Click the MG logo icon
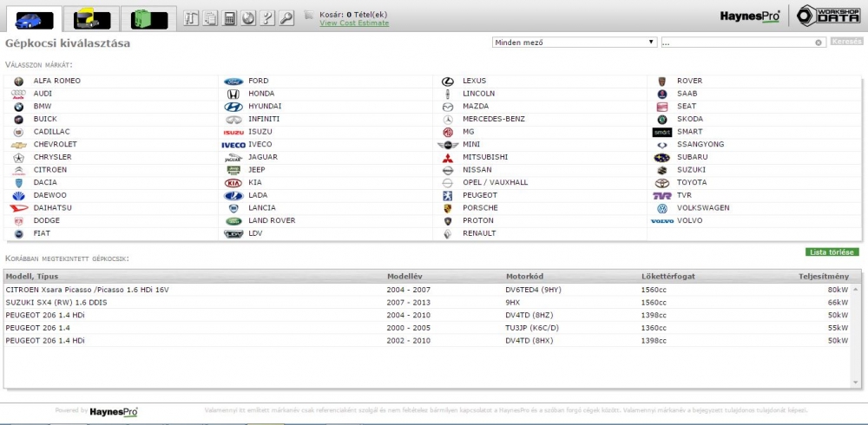868x425 pixels. (448, 132)
